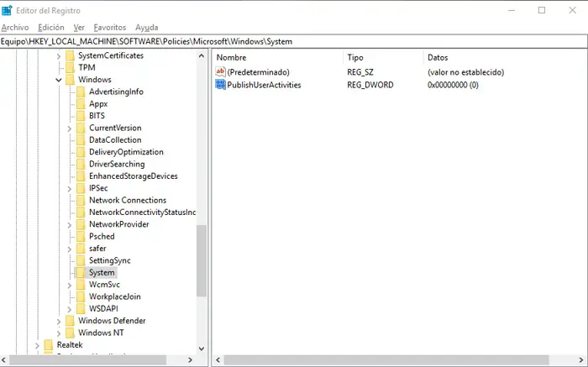Maximize the Editor del Registro window
Viewport: 588px width, 367px height.
[542, 10]
